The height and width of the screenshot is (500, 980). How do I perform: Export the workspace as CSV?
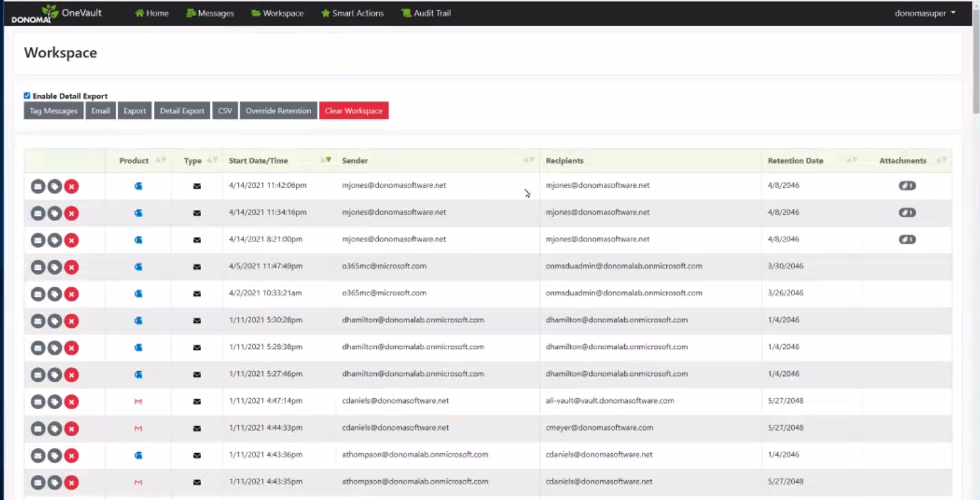pyautogui.click(x=225, y=110)
